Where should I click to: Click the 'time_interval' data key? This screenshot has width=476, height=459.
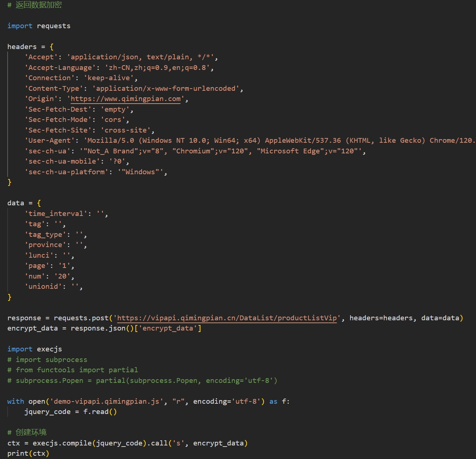(56, 214)
